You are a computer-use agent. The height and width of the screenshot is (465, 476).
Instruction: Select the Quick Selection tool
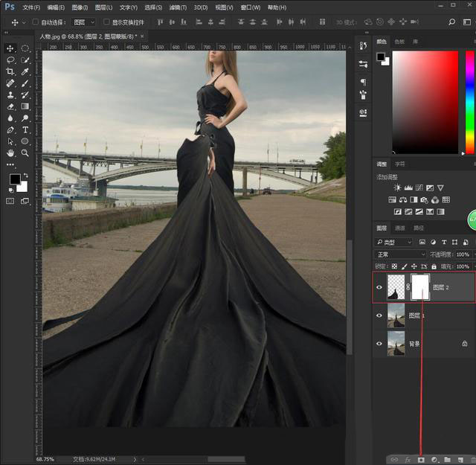(25, 60)
